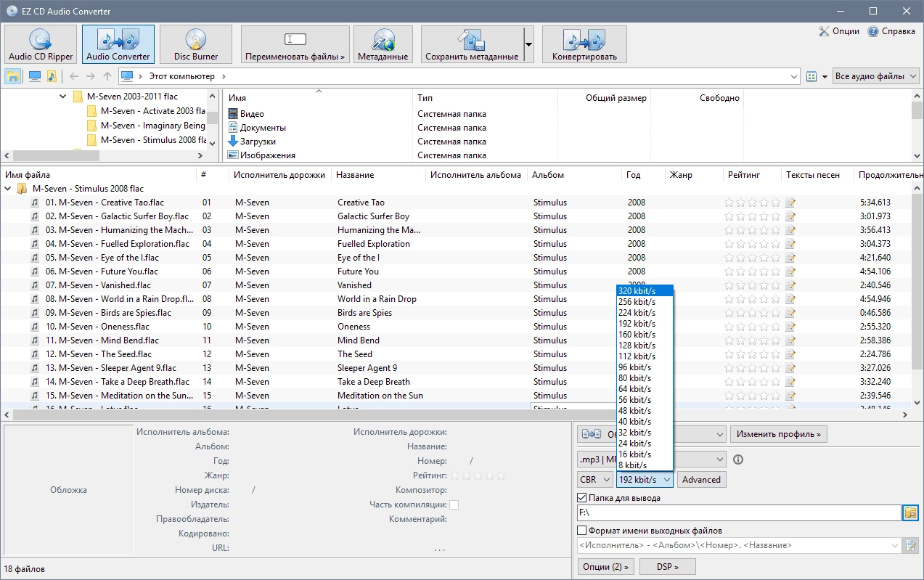Open the Документы system folder

coord(257,128)
